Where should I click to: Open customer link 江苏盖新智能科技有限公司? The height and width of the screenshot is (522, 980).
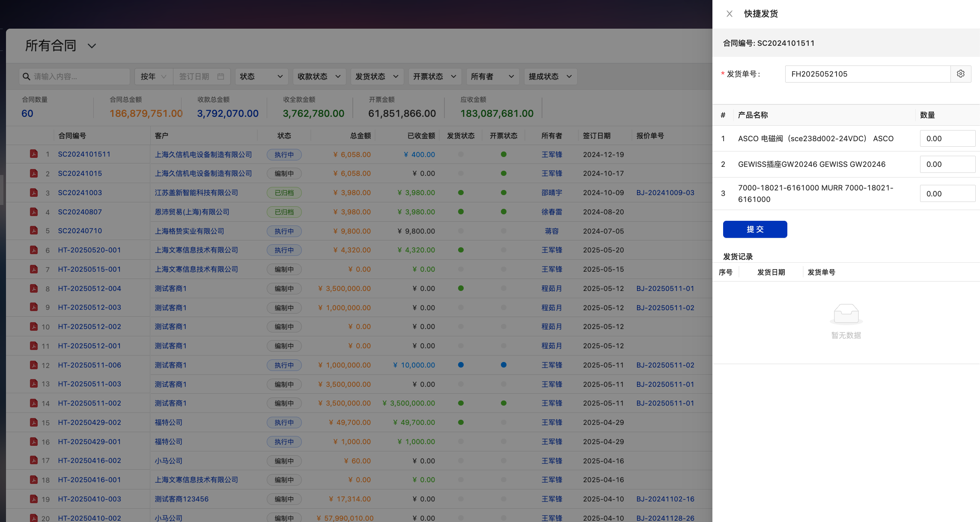[x=197, y=193]
